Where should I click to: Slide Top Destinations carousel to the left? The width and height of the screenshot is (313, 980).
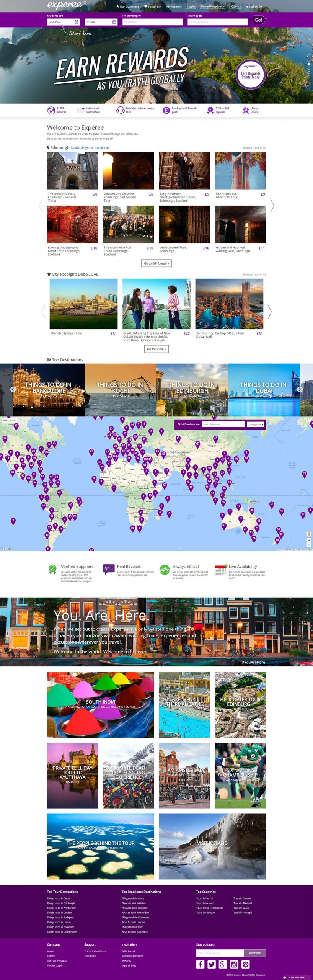[x=13, y=389]
